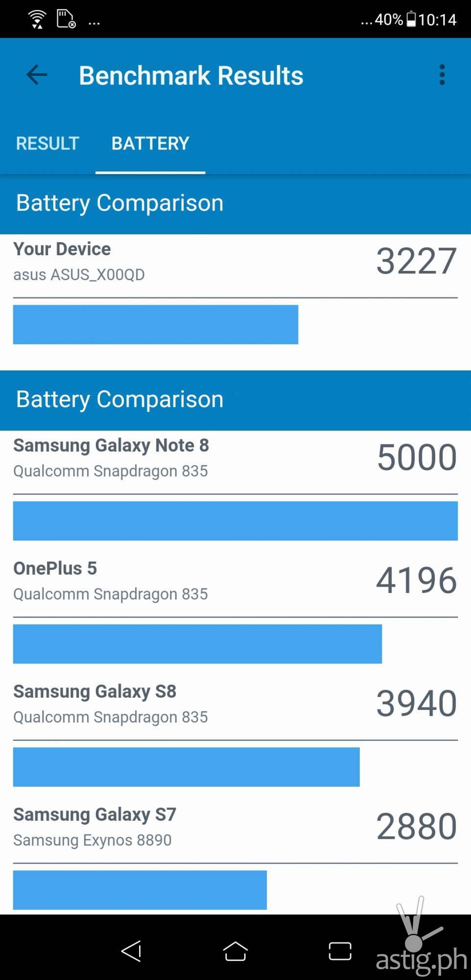
Task: Select the Samsung Galaxy Note 8 entry
Action: [x=111, y=446]
